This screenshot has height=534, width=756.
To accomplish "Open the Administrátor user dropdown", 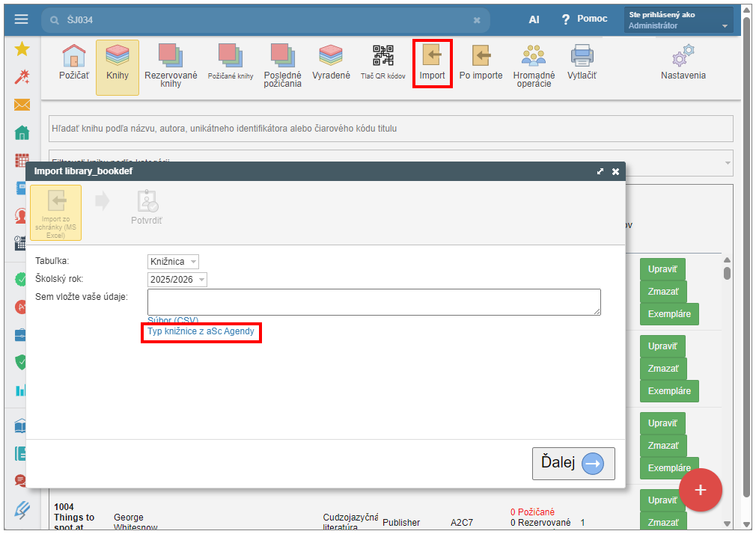I will point(678,20).
